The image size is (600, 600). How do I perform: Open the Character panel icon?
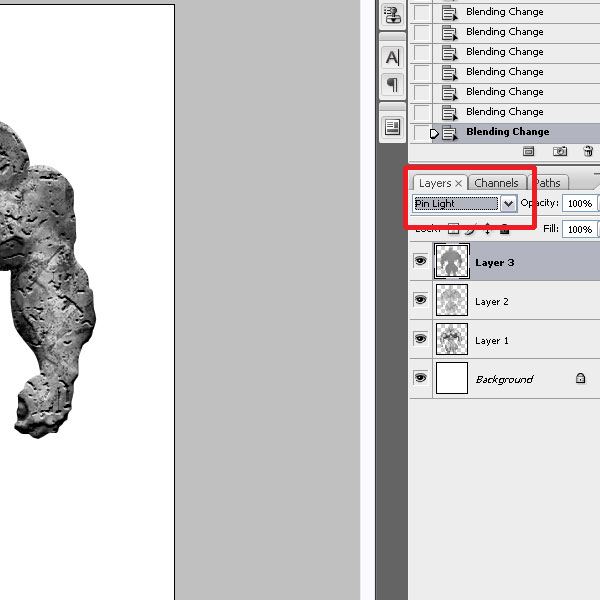pos(393,58)
